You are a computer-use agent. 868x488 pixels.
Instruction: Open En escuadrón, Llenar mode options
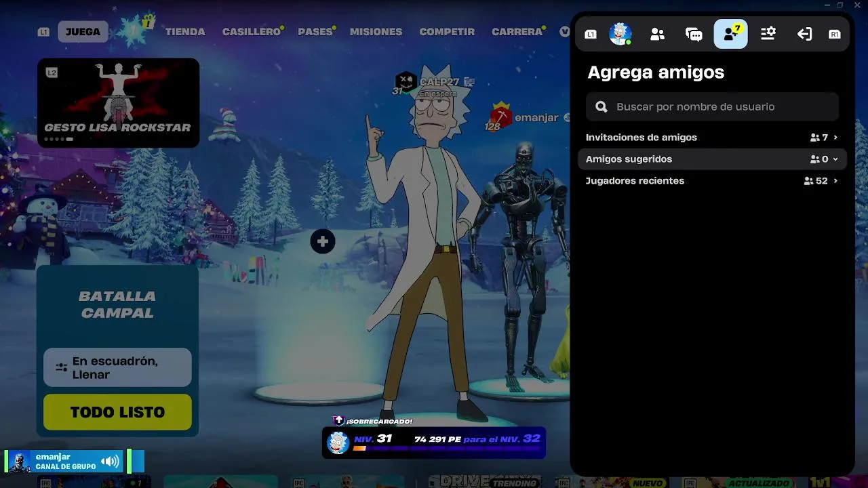117,367
